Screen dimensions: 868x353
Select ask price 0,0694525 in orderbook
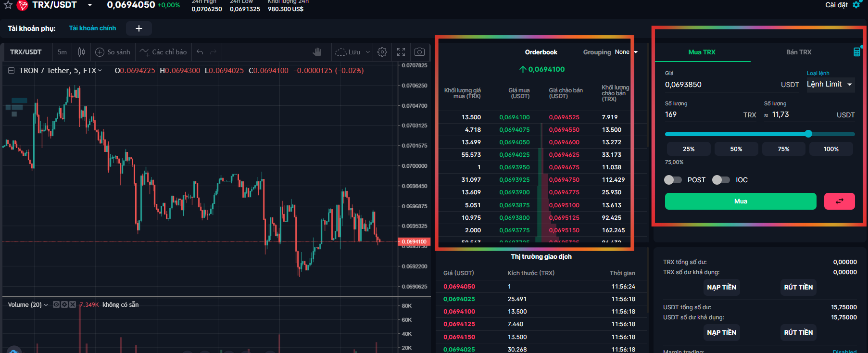pos(564,117)
